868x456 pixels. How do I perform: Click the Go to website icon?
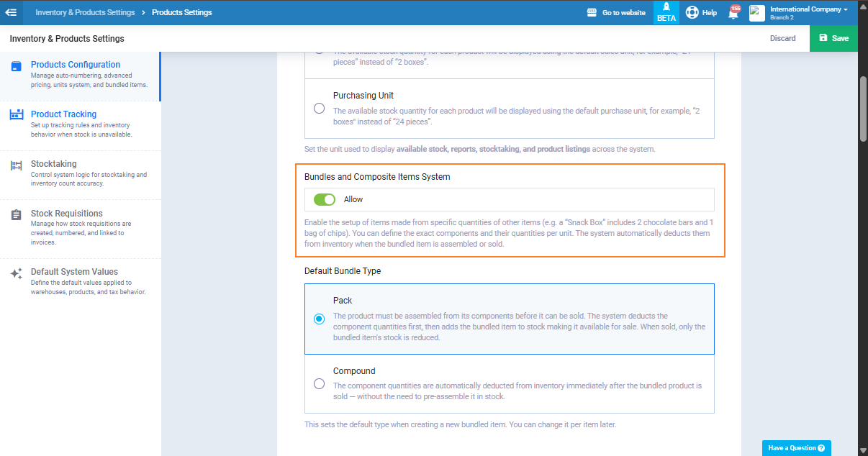coord(592,12)
